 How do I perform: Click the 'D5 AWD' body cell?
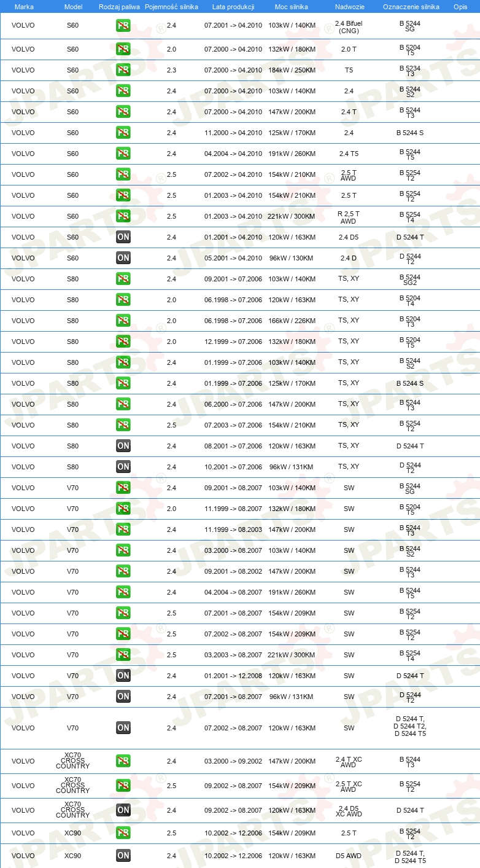coord(349,856)
